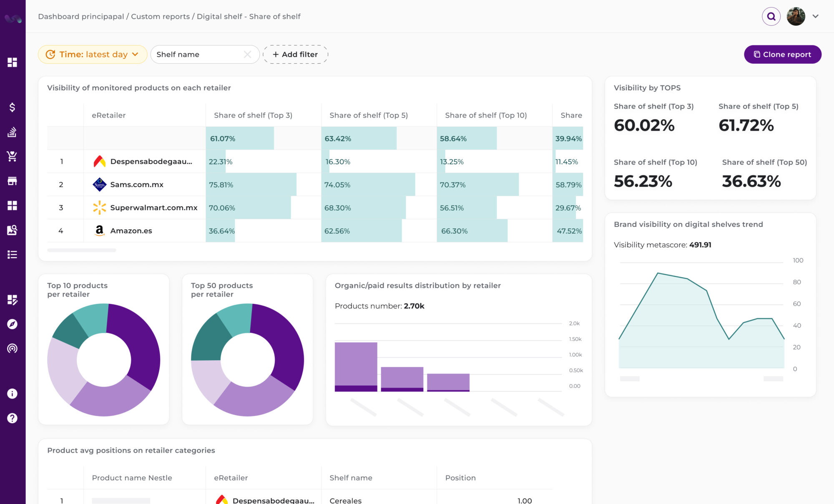Open the storefront retailers icon

[x=13, y=181]
